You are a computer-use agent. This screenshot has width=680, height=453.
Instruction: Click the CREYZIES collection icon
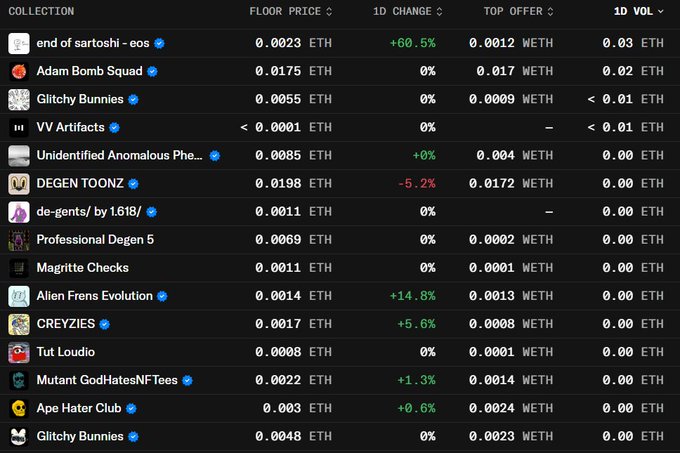tap(19, 324)
